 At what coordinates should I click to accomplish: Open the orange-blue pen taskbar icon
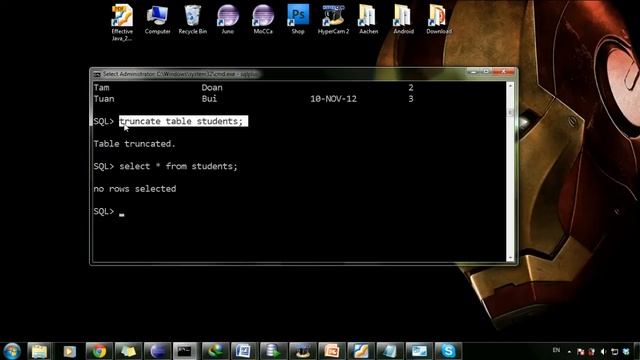coord(361,351)
